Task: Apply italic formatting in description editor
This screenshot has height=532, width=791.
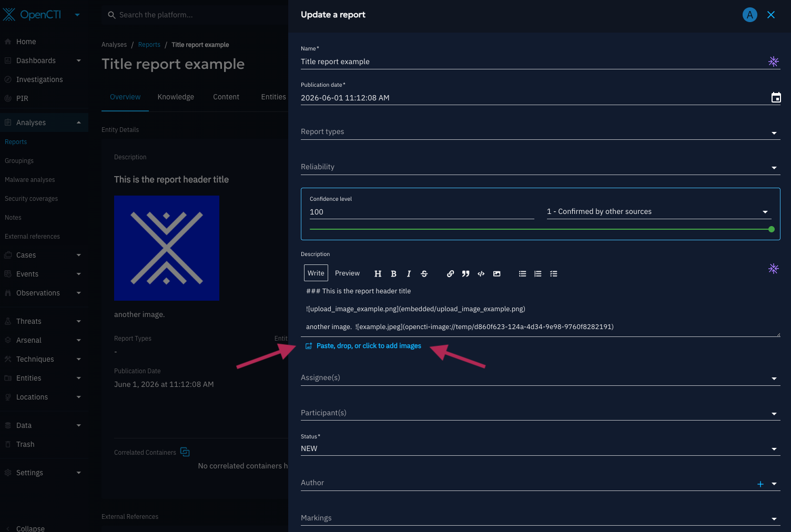Action: pyautogui.click(x=409, y=273)
